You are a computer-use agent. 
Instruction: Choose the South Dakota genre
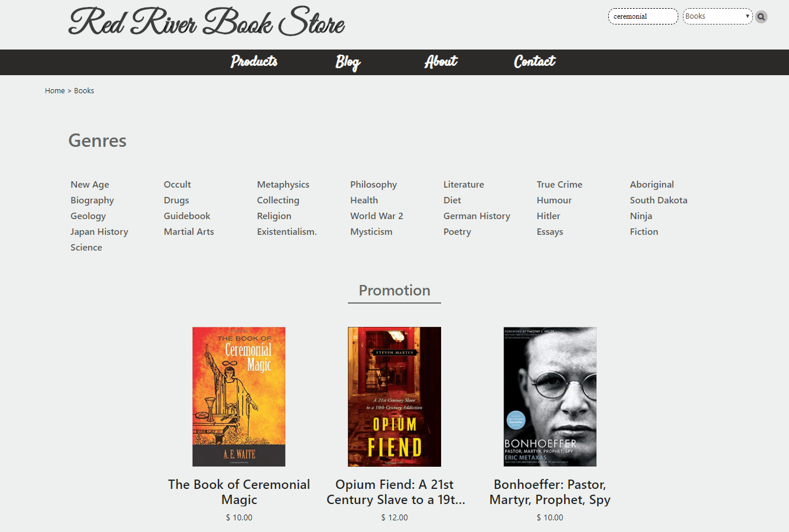[658, 200]
